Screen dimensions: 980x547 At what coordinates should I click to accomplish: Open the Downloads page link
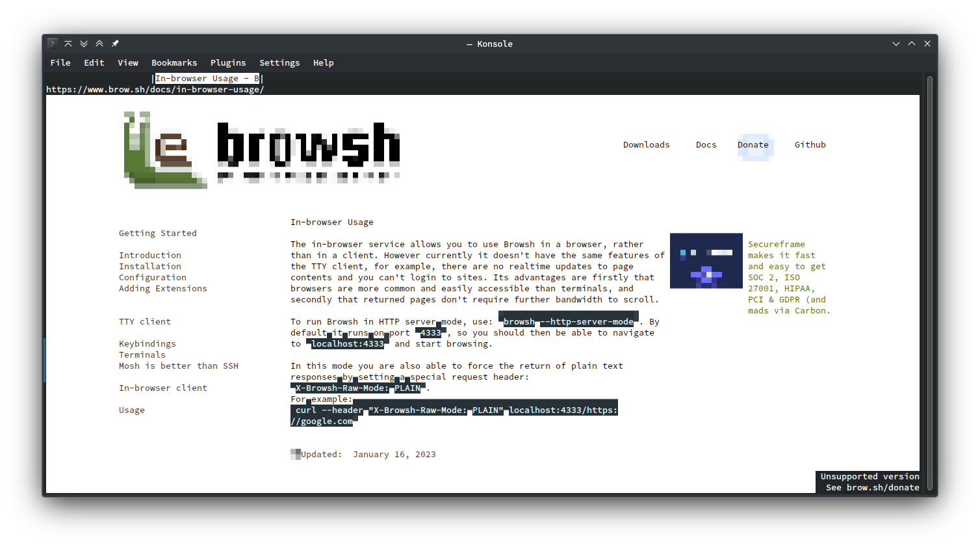click(x=646, y=144)
